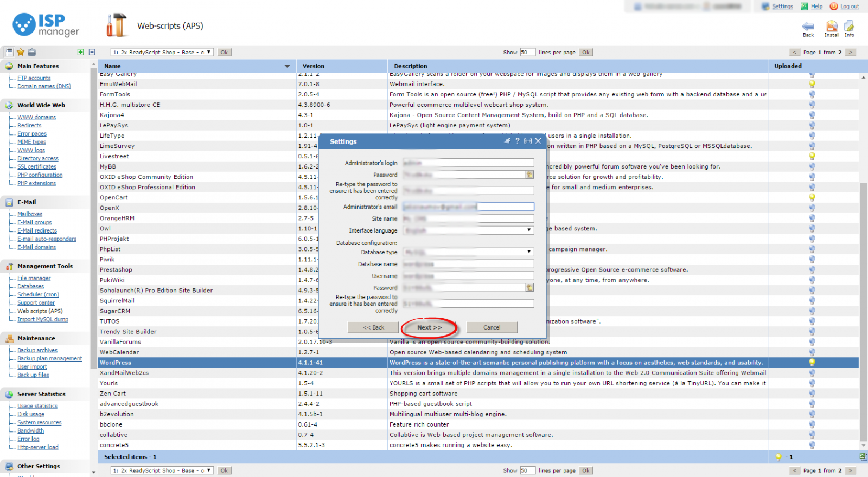Click Cancel in Settings dialog
Screen dimensions: 868x477
coord(492,327)
